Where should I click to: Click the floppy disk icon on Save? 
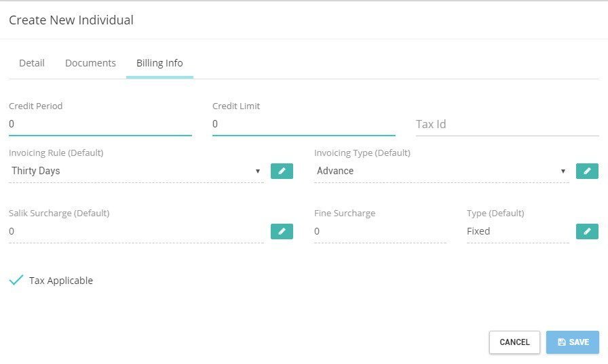click(561, 342)
